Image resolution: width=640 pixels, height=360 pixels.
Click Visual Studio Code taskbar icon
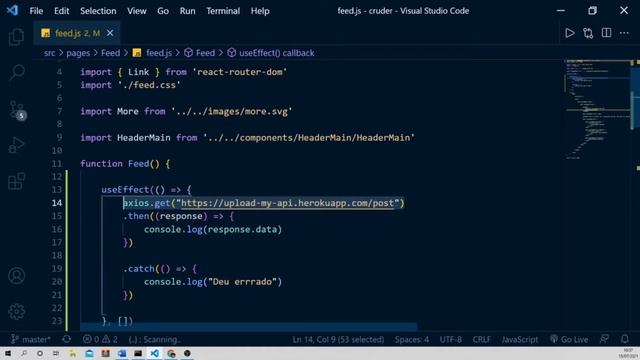click(154, 353)
